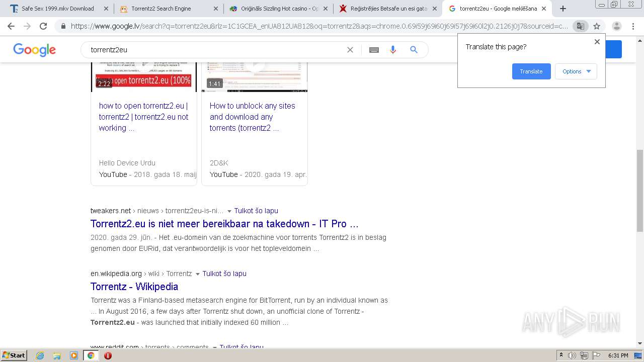Open Chrome three-dot menu
The height and width of the screenshot is (362, 644).
click(633, 26)
